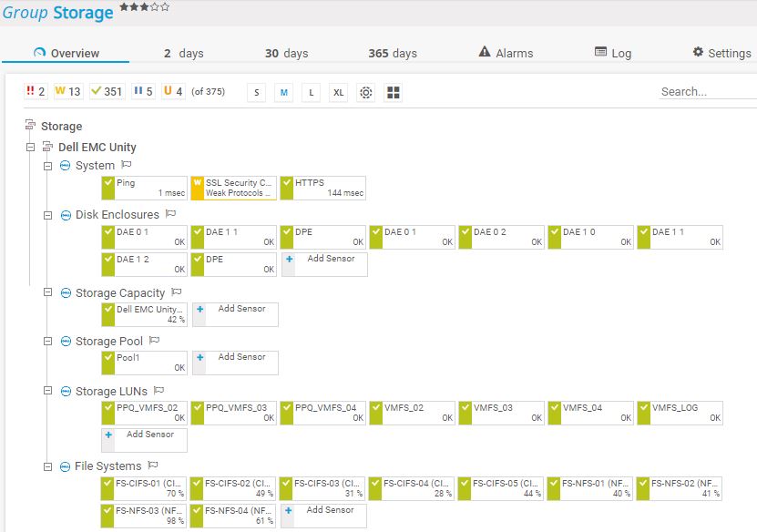Open the sensor gauge view icon
The width and height of the screenshot is (757, 532).
point(366,92)
